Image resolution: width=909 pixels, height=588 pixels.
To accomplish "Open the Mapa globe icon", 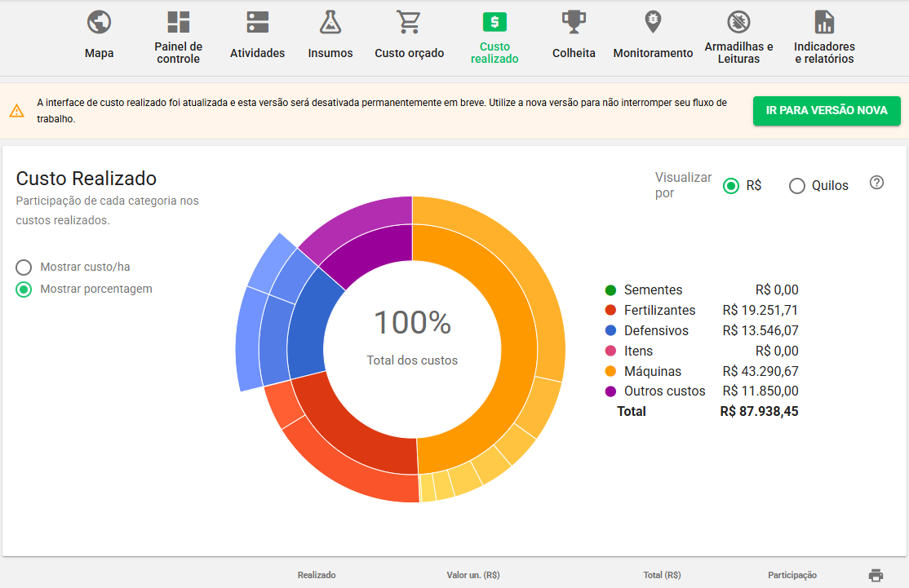I will point(99,22).
